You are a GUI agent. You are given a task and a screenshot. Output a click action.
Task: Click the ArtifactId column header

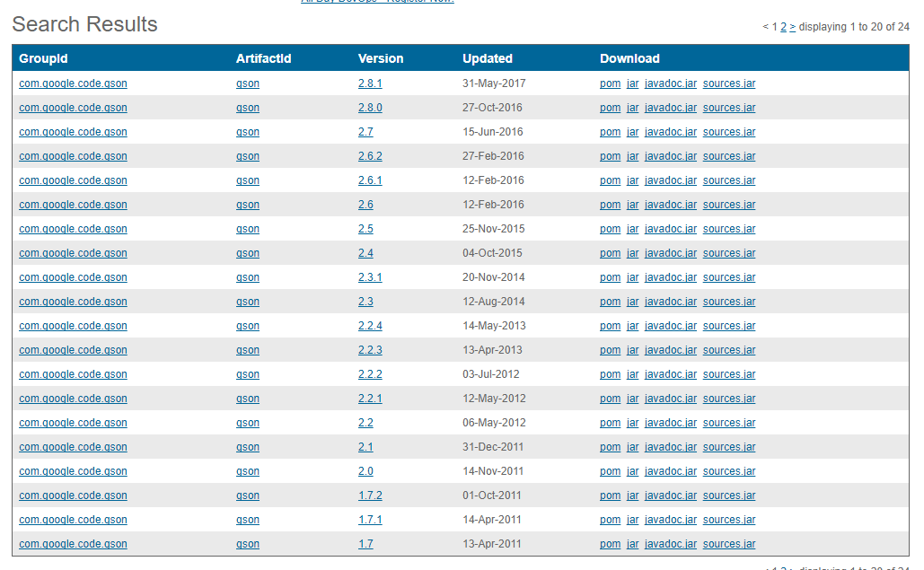(x=263, y=58)
